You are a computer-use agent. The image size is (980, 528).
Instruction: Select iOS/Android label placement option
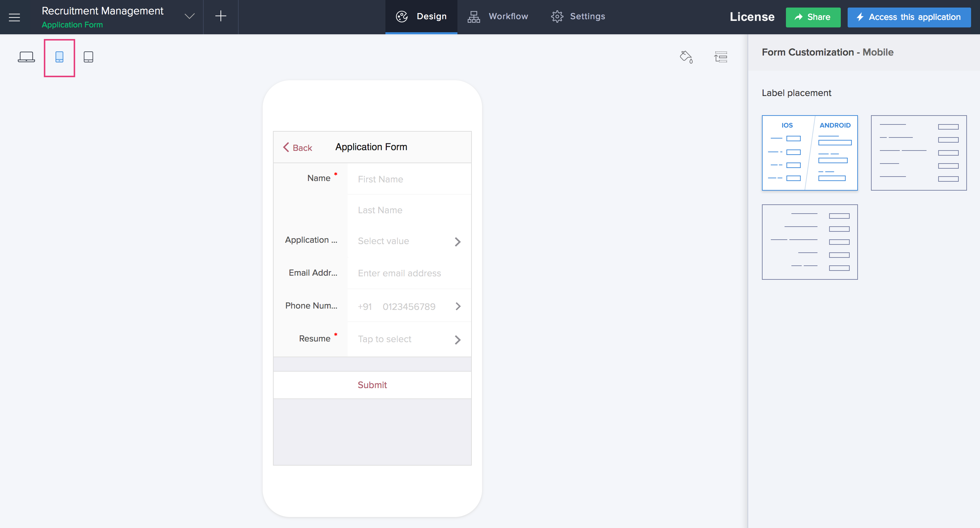809,153
